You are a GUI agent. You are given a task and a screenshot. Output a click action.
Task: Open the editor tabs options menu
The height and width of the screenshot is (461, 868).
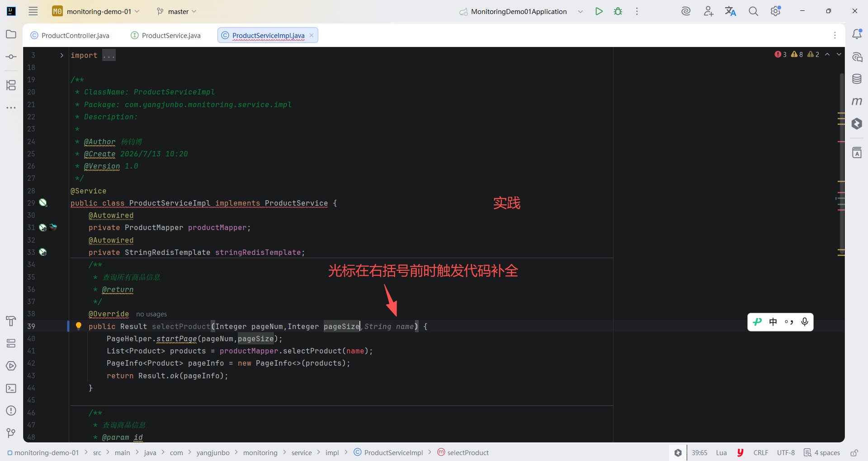[835, 35]
